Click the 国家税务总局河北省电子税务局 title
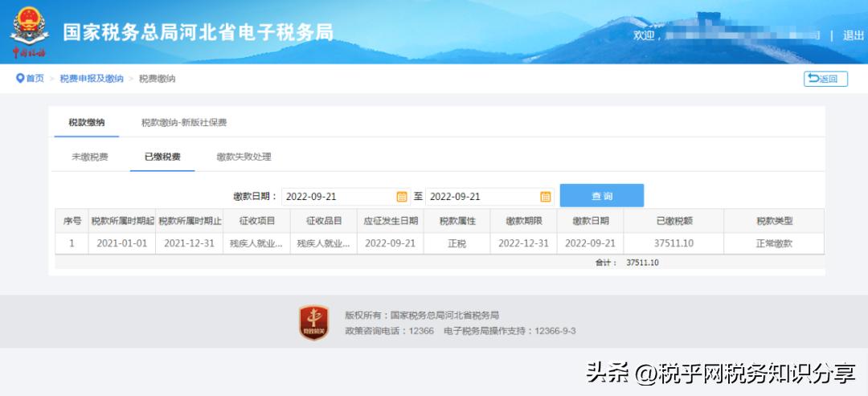 tap(199, 33)
